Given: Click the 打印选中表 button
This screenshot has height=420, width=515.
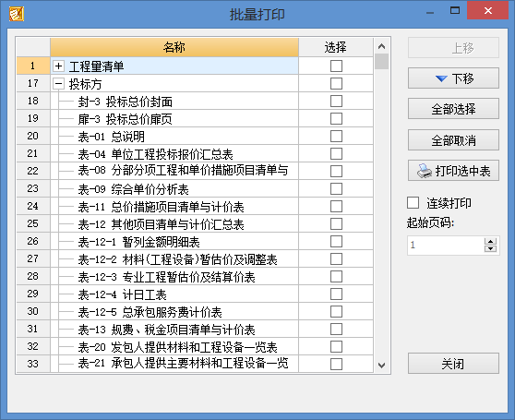Looking at the screenshot, I should (x=453, y=171).
